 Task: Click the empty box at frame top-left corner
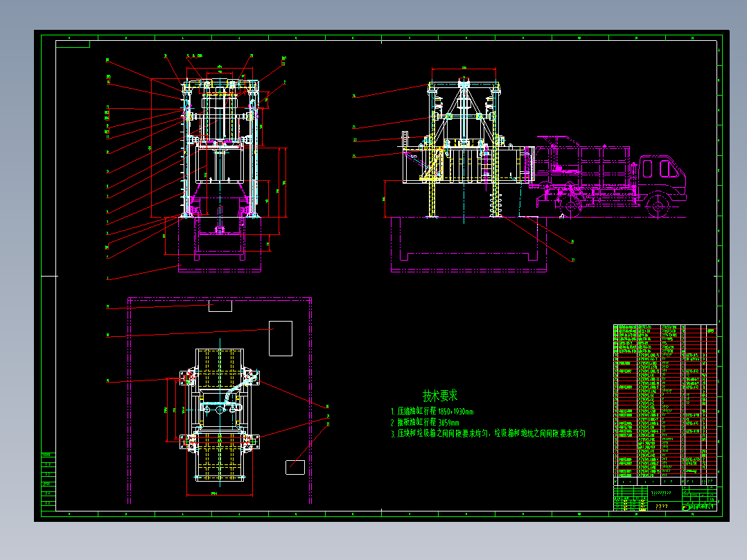[x=73, y=44]
